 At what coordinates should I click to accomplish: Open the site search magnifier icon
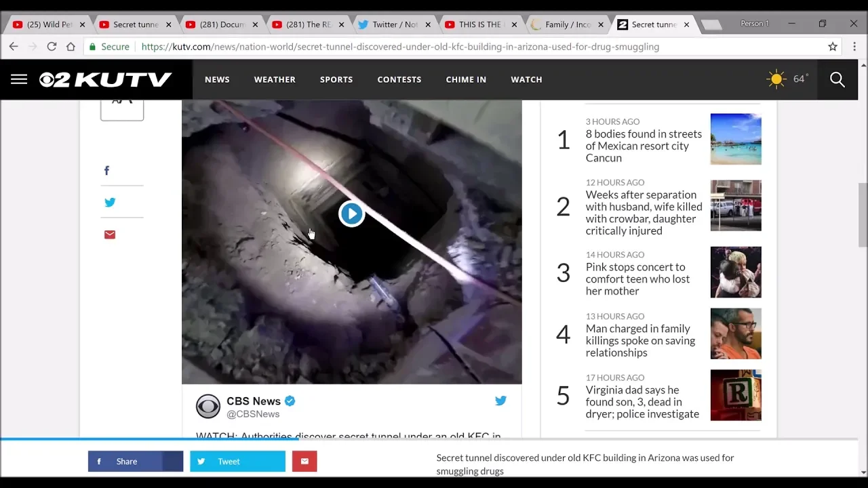[x=837, y=79]
